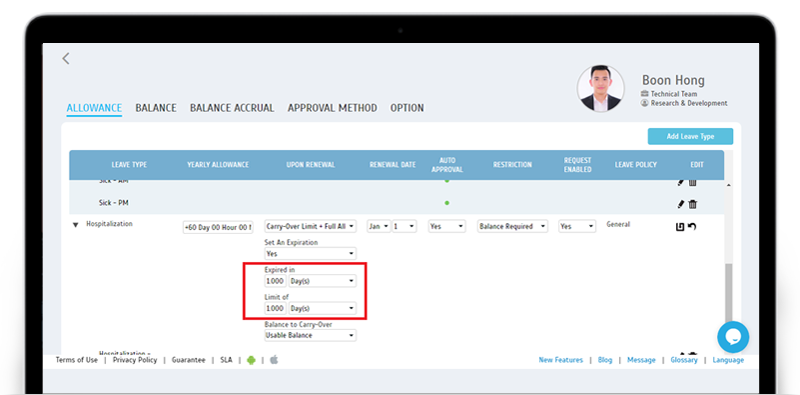
Task: Open the Balance Required restriction dropdown
Action: tap(513, 227)
